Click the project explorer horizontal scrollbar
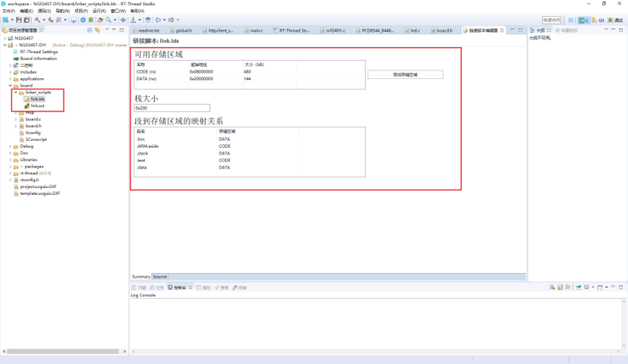This screenshot has height=364, width=628. tap(63, 351)
